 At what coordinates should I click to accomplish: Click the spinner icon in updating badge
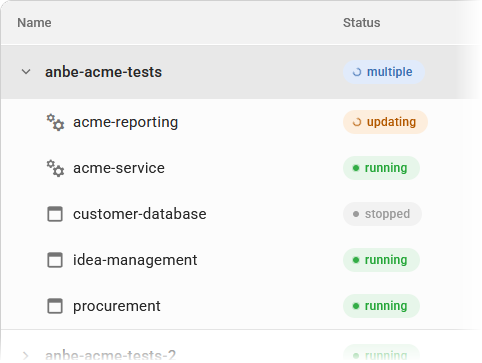coord(357,122)
